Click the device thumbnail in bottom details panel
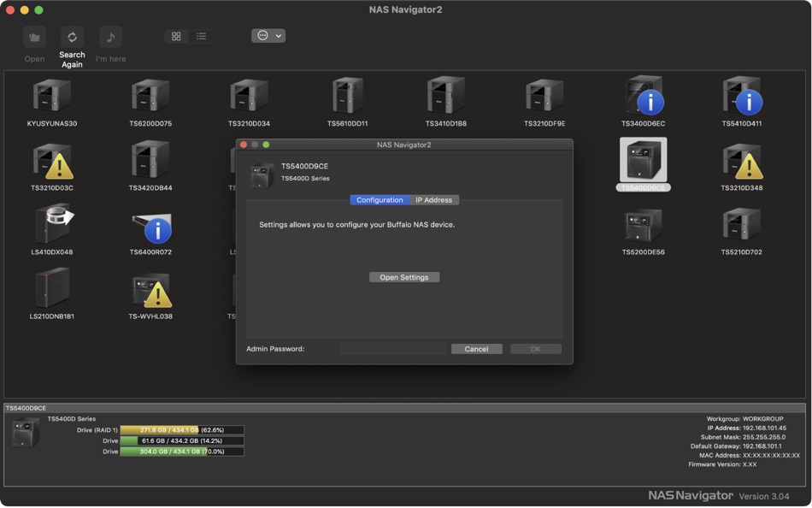Viewport: 812px width, 508px height. pos(26,433)
